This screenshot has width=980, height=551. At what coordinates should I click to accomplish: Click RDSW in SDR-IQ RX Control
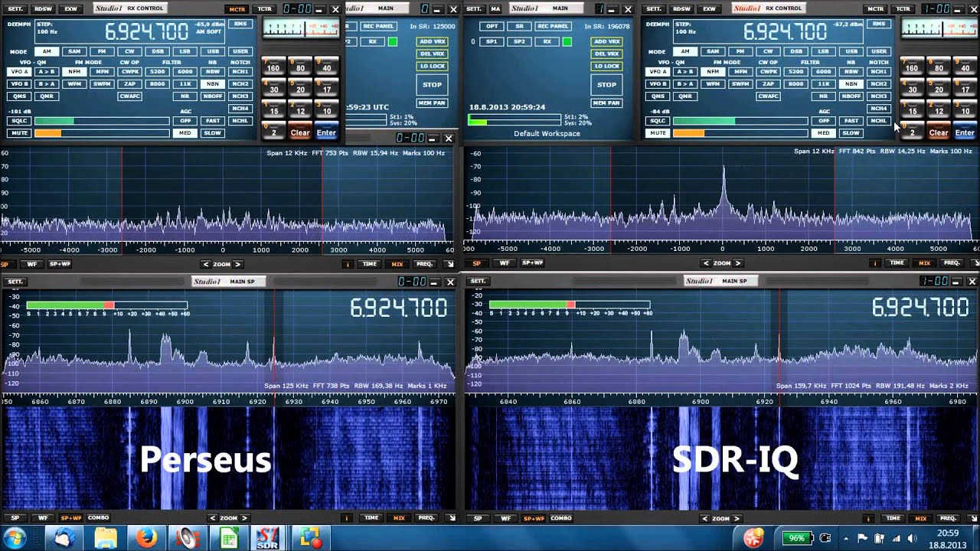coord(681,9)
